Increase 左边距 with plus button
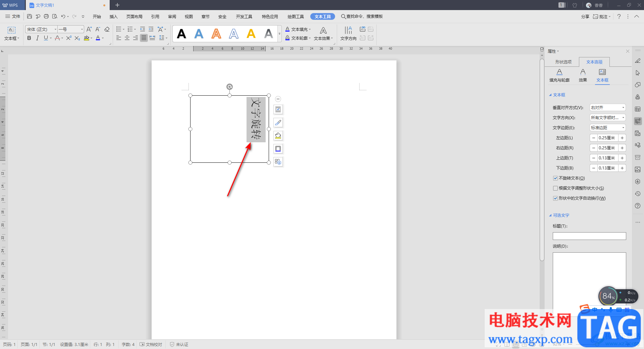Image resolution: width=644 pixels, height=349 pixels. (x=622, y=138)
